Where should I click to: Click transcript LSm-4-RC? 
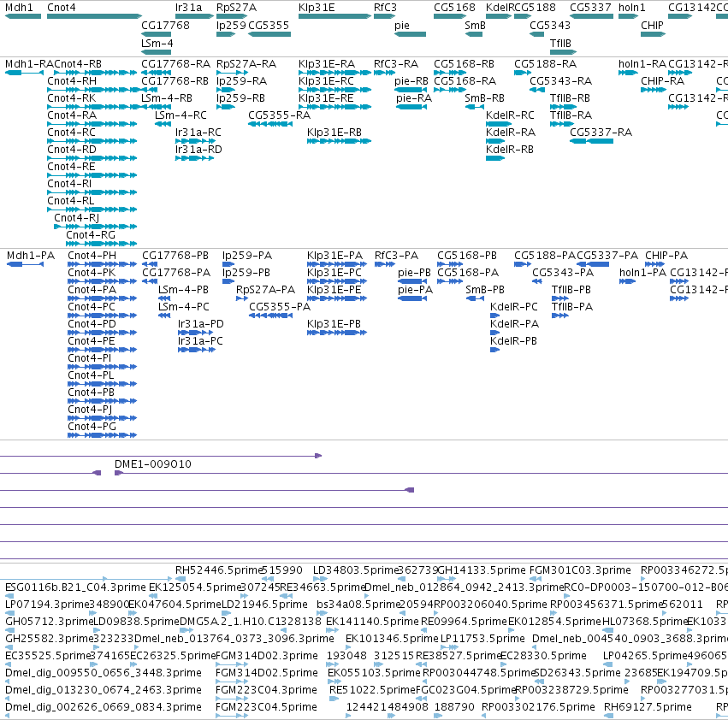(181, 115)
